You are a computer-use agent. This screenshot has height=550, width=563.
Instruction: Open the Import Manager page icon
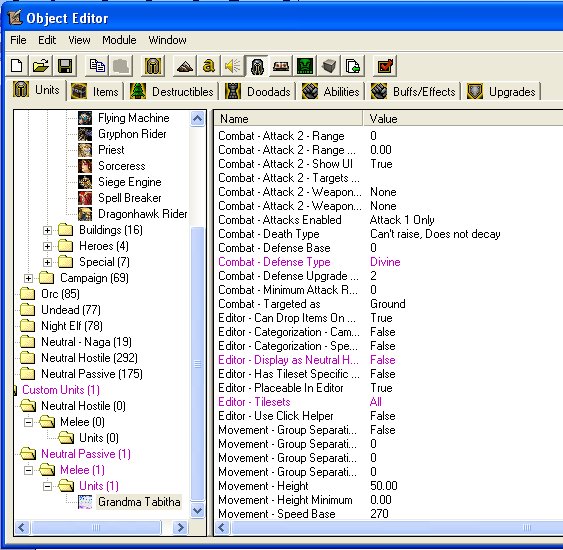point(353,66)
